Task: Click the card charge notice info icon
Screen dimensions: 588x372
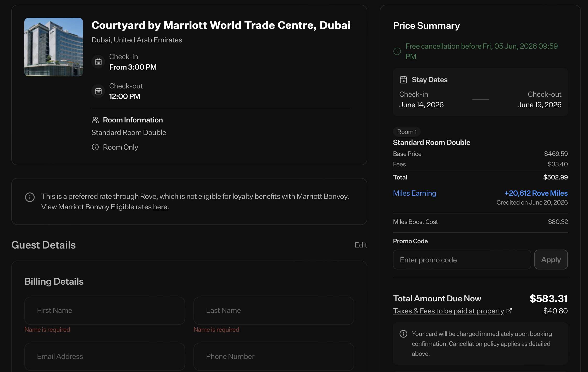Action: click(x=403, y=334)
